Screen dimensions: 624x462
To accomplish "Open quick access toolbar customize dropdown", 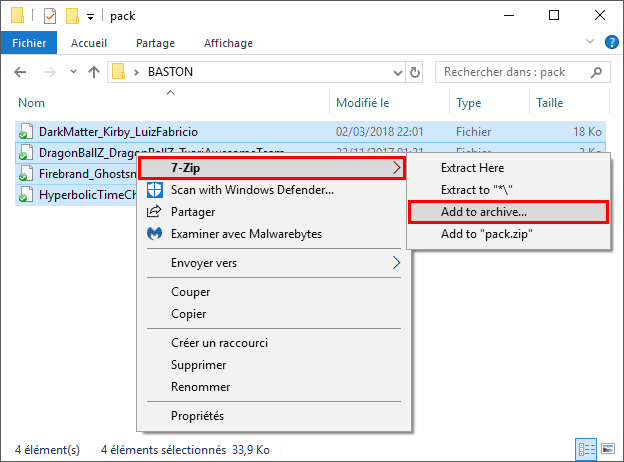I will [91, 17].
